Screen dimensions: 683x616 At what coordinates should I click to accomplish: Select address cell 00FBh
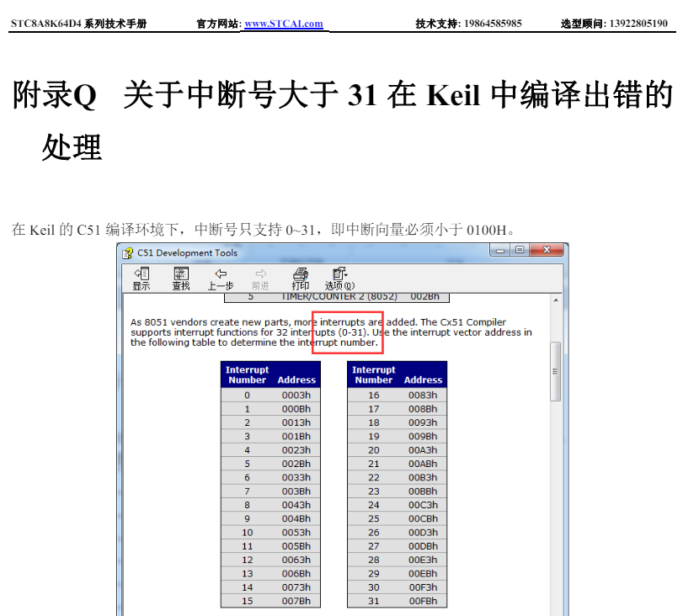(x=423, y=601)
